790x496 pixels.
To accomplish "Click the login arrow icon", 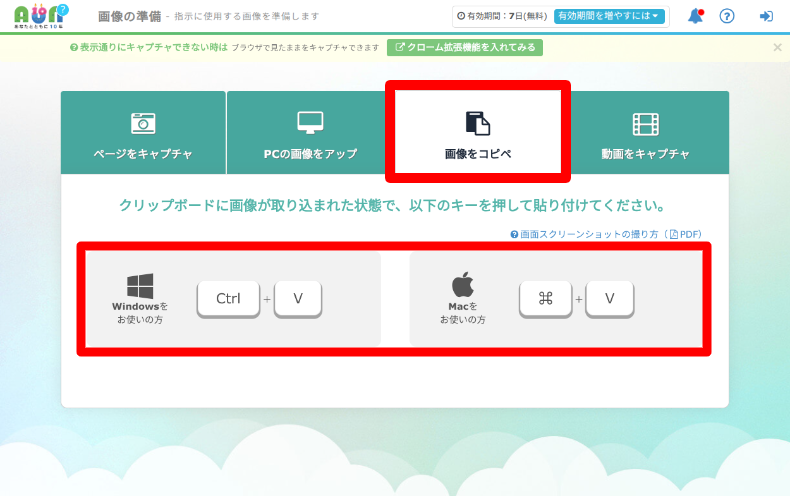I will (x=766, y=16).
